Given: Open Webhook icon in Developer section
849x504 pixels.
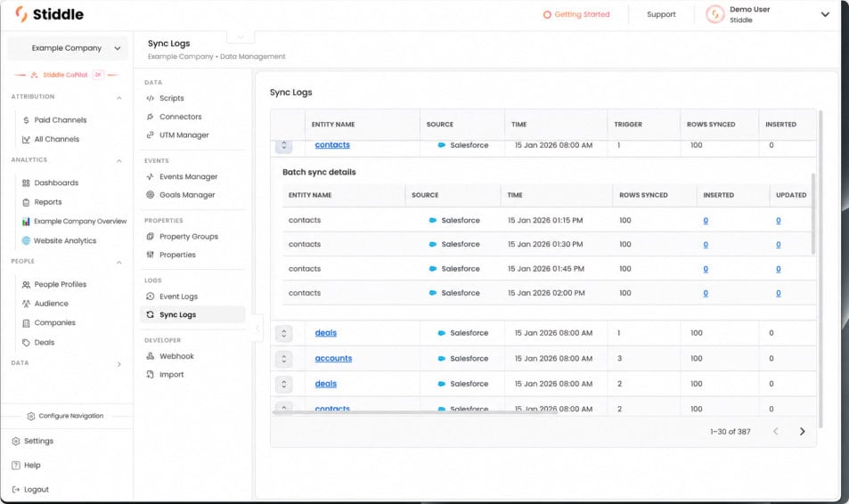Looking at the screenshot, I should click(151, 356).
